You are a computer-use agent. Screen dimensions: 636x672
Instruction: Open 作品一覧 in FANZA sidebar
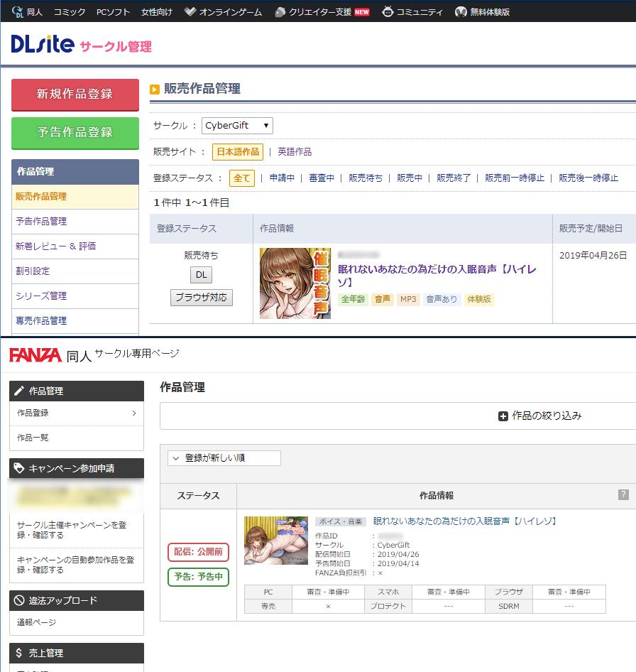coord(76,438)
